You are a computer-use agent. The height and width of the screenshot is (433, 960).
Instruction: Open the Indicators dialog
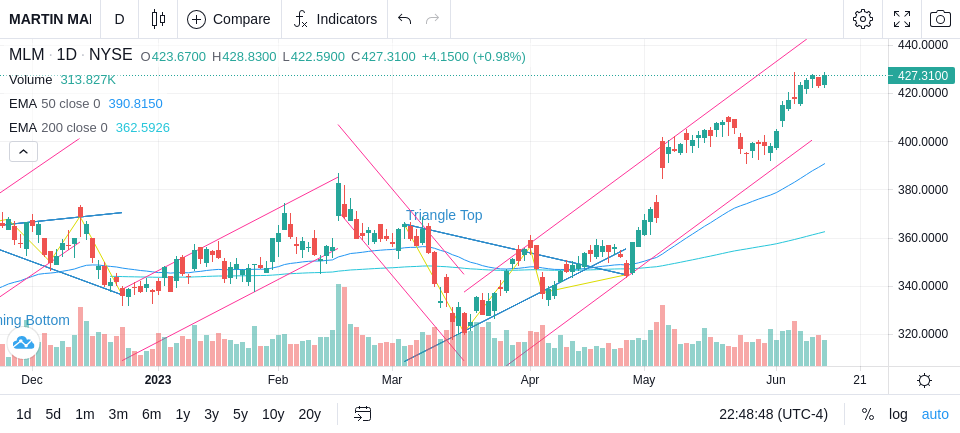coord(335,19)
